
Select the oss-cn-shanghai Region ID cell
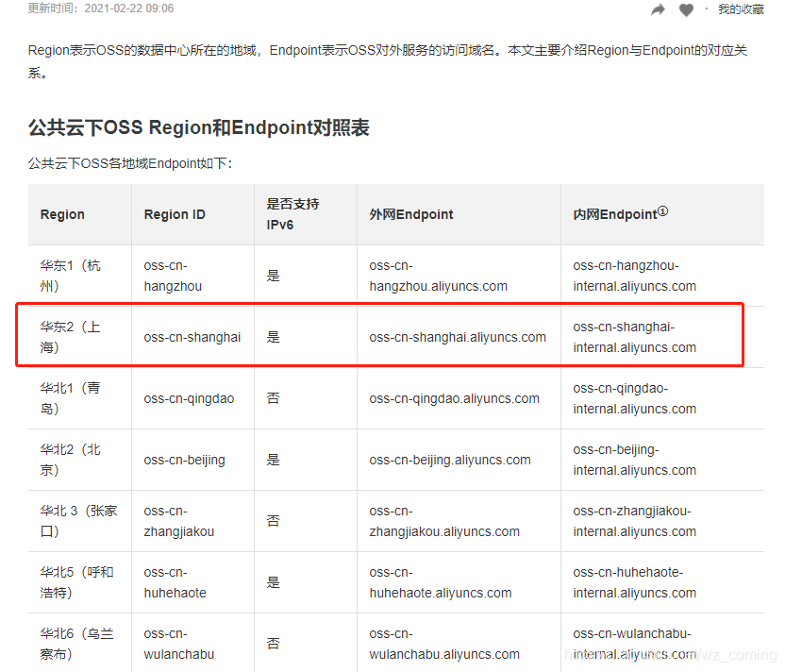pos(192,337)
